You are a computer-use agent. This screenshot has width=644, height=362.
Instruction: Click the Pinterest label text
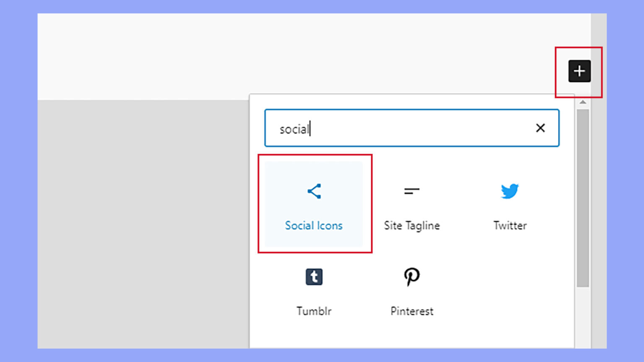pyautogui.click(x=411, y=311)
